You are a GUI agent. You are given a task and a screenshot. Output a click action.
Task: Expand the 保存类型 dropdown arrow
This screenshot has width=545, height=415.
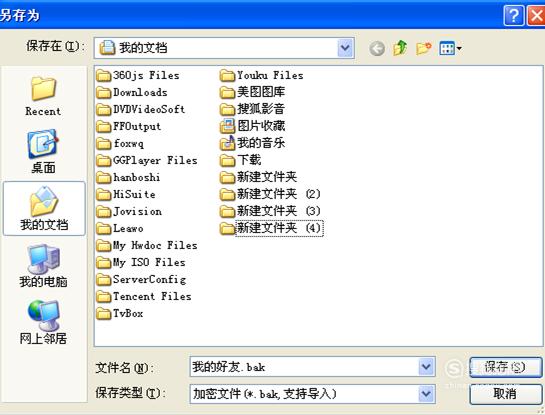[426, 394]
